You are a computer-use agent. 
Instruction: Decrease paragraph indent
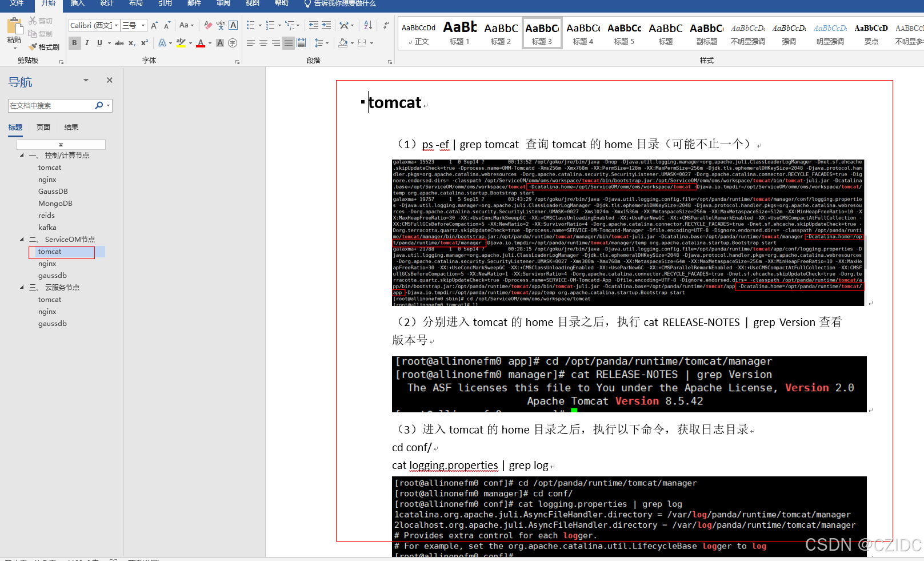pyautogui.click(x=314, y=25)
